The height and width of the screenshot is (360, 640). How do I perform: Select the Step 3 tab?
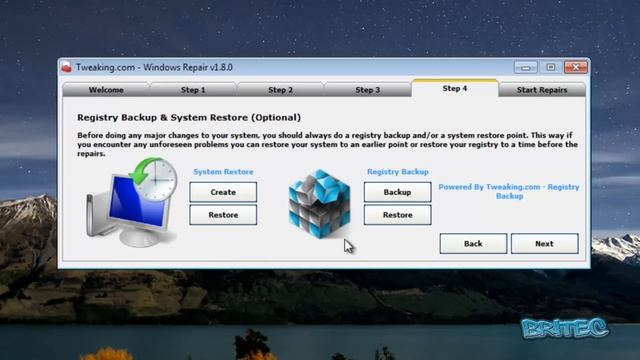tap(367, 90)
